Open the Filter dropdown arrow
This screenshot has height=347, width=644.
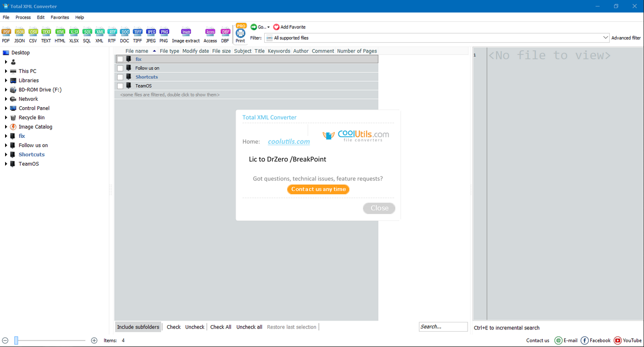605,38
